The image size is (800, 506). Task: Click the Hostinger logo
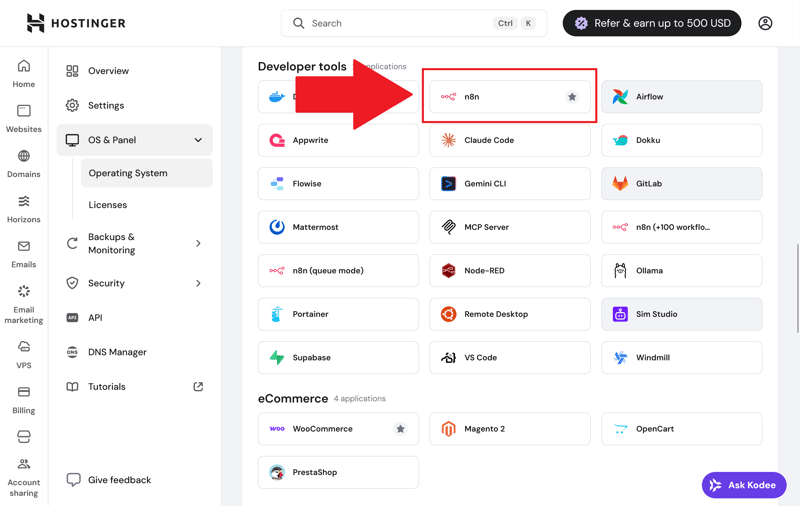(76, 23)
